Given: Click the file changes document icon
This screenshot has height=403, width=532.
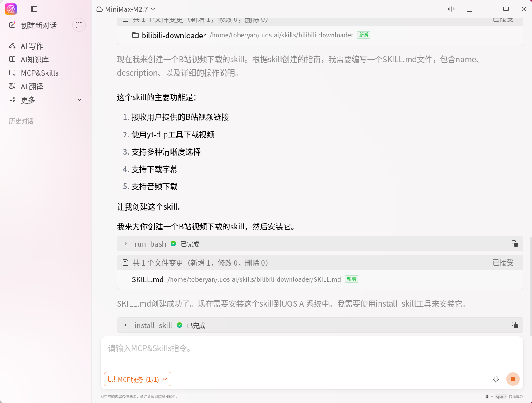Looking at the screenshot, I should (125, 263).
